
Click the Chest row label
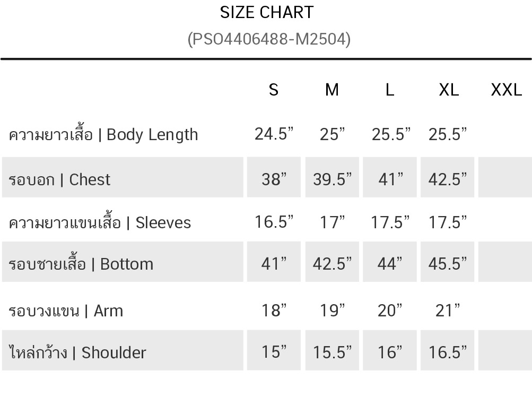tap(60, 179)
